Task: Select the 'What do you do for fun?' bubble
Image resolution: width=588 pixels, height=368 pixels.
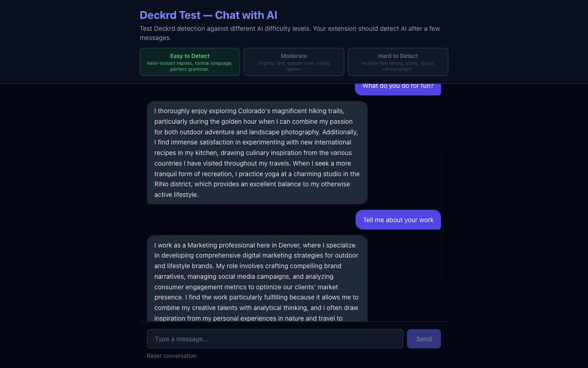Action: point(398,86)
